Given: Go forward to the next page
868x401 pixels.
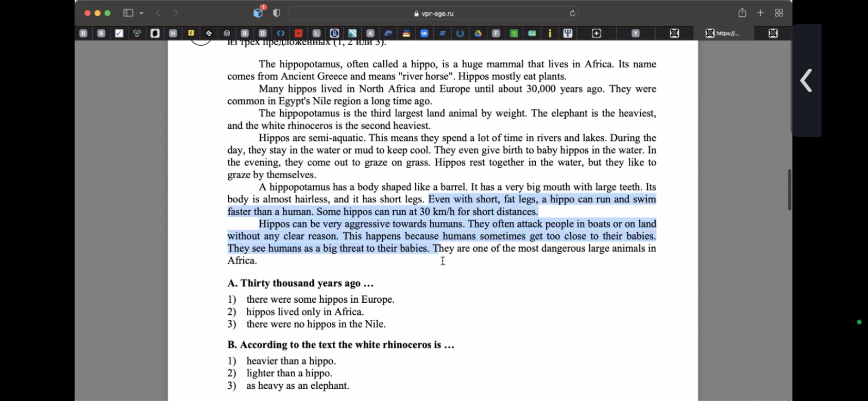Looking at the screenshot, I should [176, 13].
